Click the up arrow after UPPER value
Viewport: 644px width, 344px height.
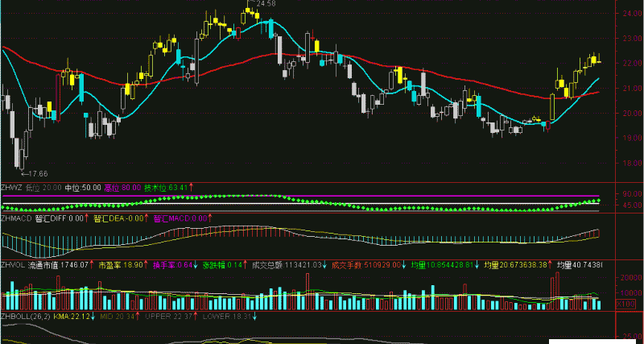tap(196, 317)
